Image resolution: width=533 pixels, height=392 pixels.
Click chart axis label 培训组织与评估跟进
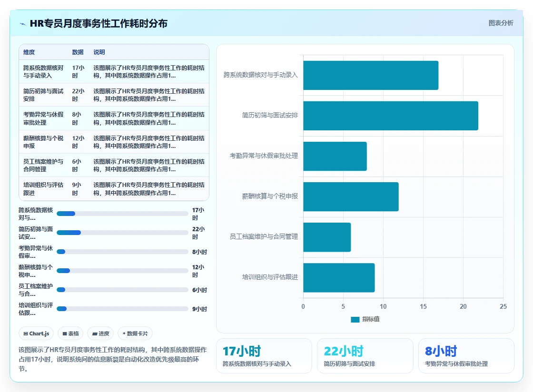point(270,277)
